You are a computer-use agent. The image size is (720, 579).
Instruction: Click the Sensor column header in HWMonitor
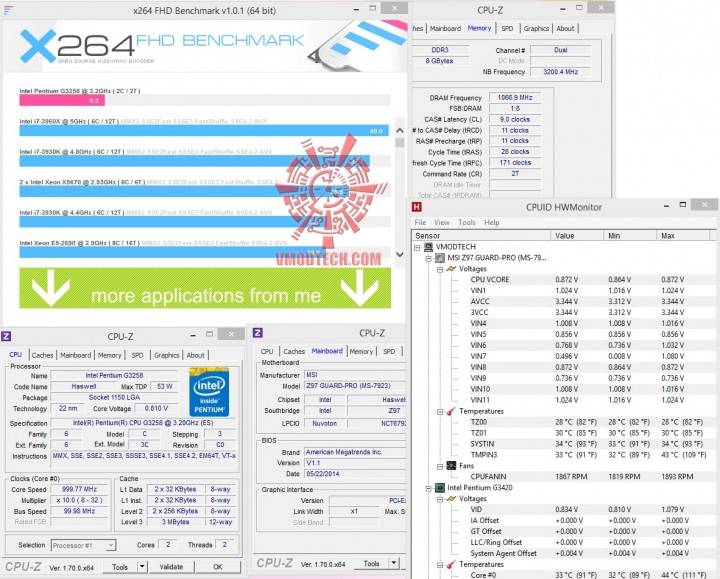click(x=481, y=236)
